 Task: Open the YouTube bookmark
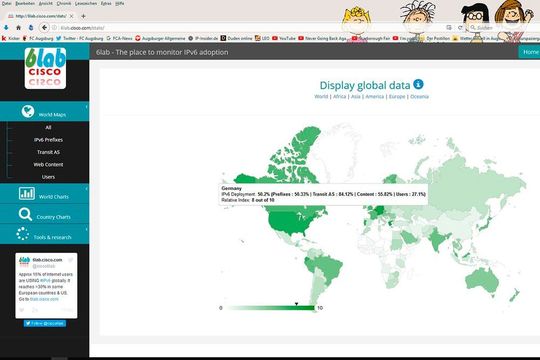[x=284, y=38]
